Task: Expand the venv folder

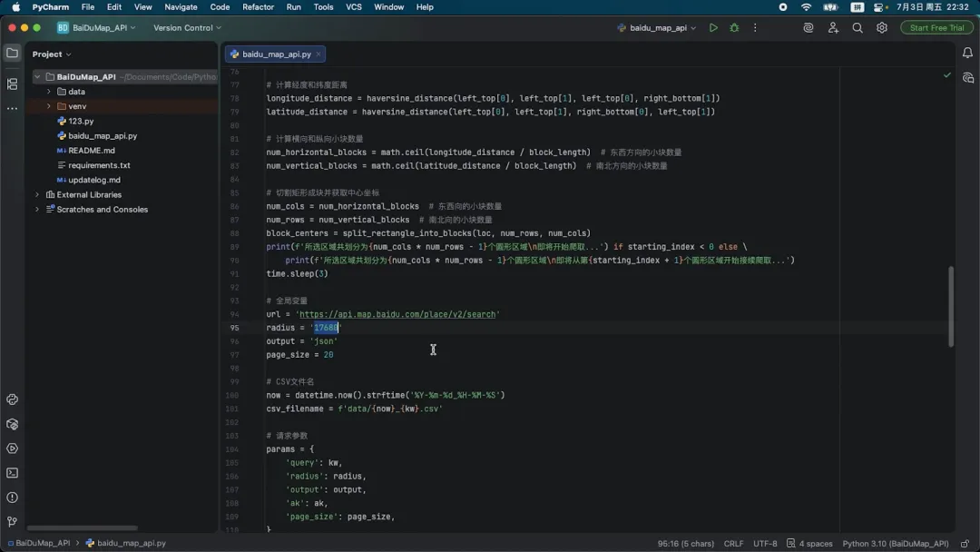Action: (49, 106)
